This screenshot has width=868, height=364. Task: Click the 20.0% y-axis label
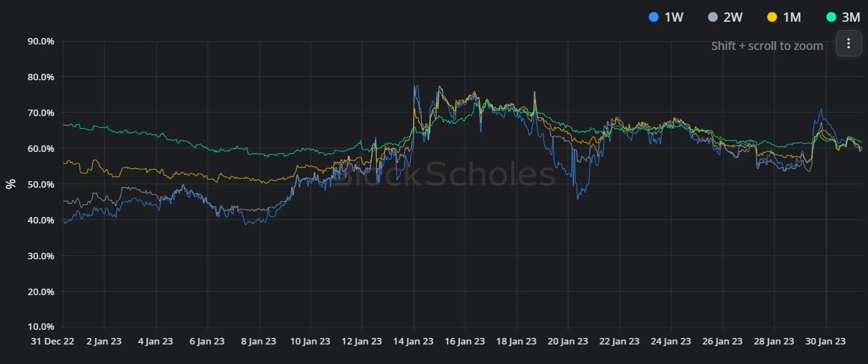[41, 292]
